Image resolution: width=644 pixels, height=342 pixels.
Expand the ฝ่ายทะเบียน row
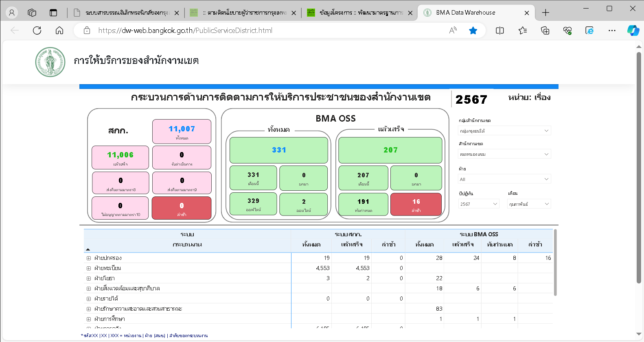coord(88,268)
